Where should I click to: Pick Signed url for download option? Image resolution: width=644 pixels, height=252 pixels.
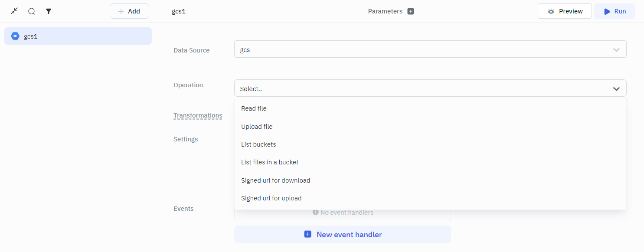pyautogui.click(x=275, y=180)
